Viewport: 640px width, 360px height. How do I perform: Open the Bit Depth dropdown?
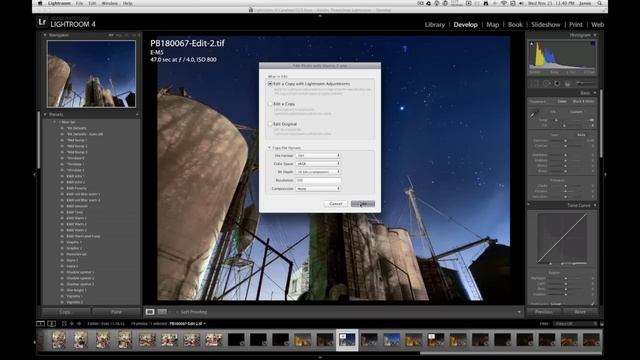click(318, 172)
